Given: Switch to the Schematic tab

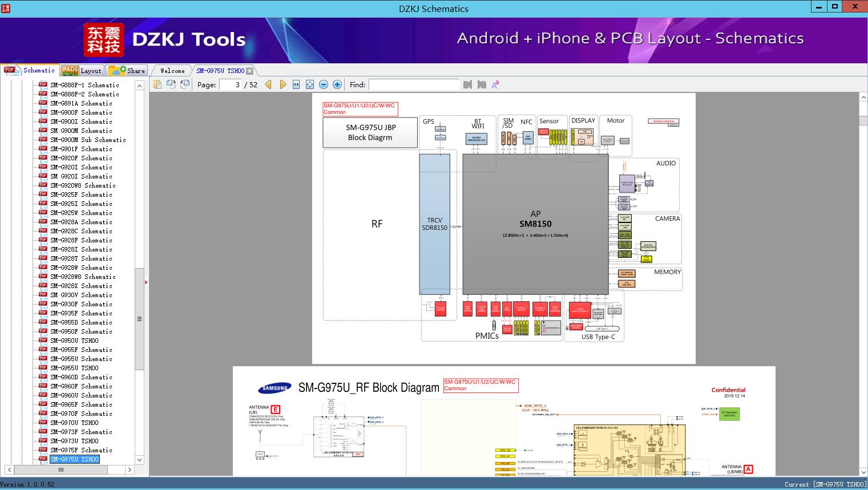Looking at the screenshot, I should click(30, 70).
